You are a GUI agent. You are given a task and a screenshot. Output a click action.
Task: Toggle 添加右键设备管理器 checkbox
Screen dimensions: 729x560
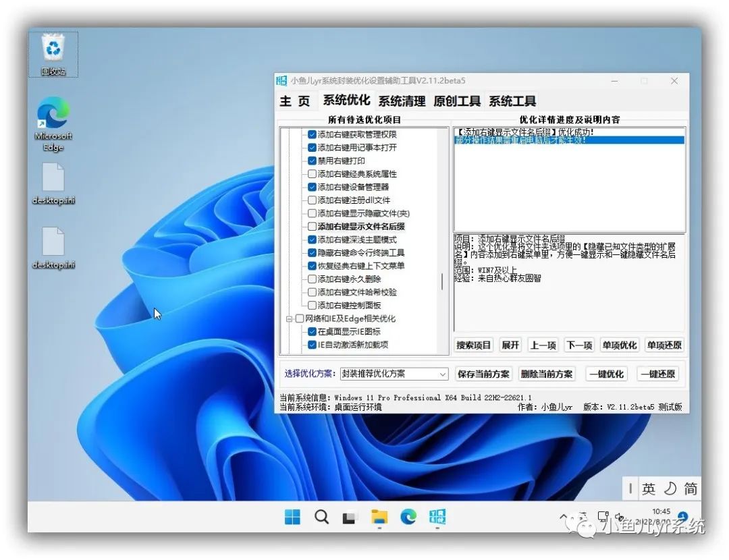[x=312, y=187]
